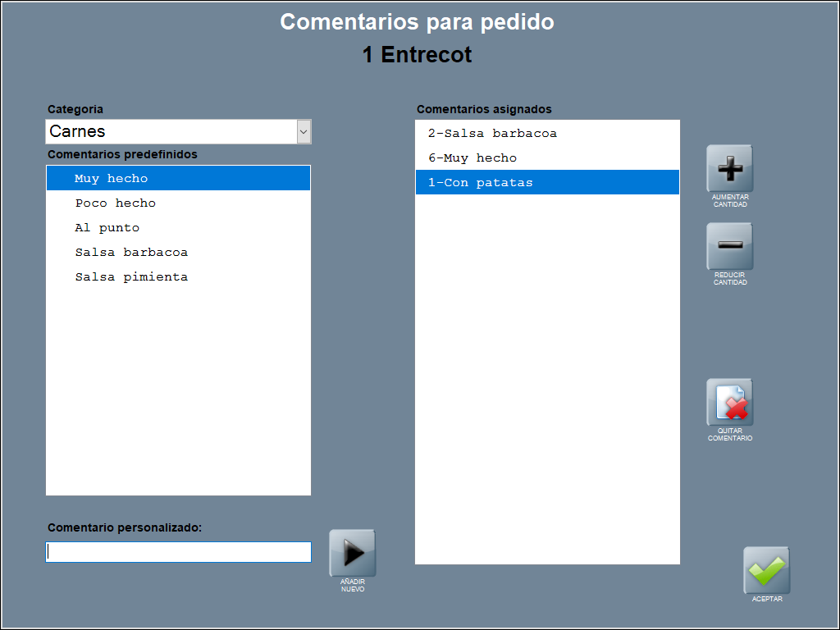This screenshot has width=840, height=630.
Task: Select 'Salsa barbacoa' in predefined comments list
Action: coord(131,252)
